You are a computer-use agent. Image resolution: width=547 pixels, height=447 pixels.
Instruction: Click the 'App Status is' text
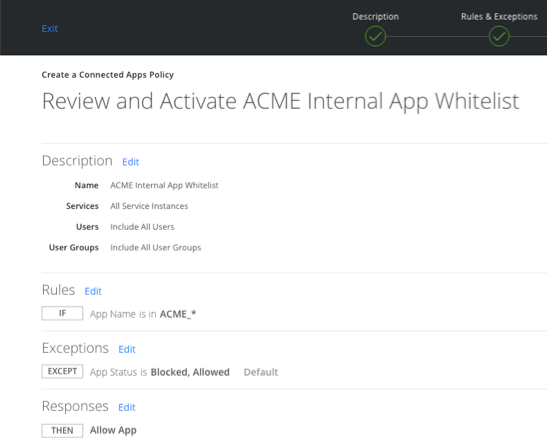tap(118, 372)
